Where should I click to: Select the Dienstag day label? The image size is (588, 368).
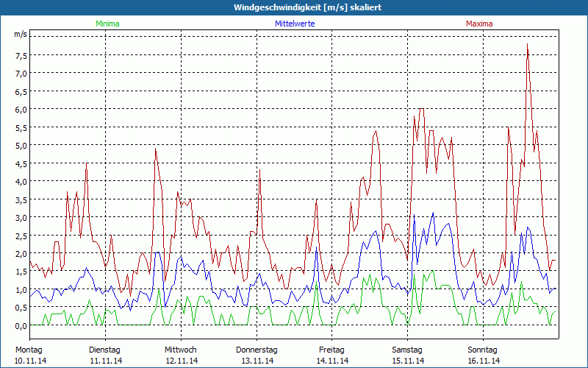coord(104,350)
